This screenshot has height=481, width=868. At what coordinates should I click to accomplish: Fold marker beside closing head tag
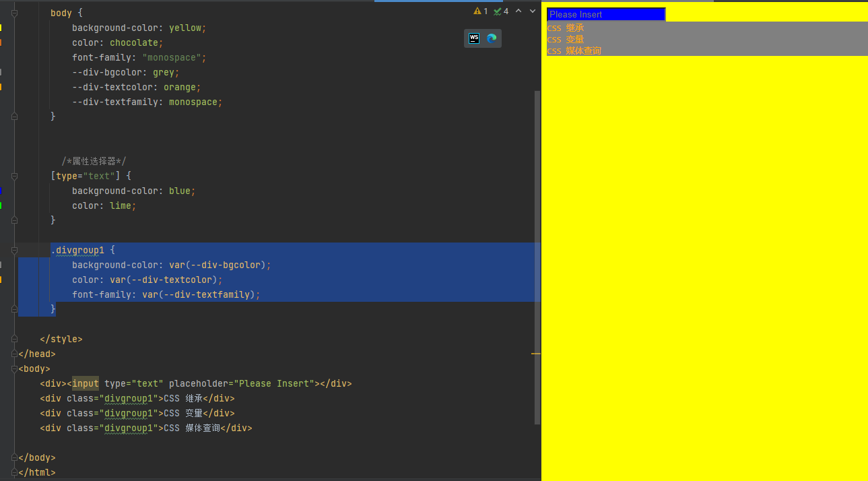click(x=14, y=354)
